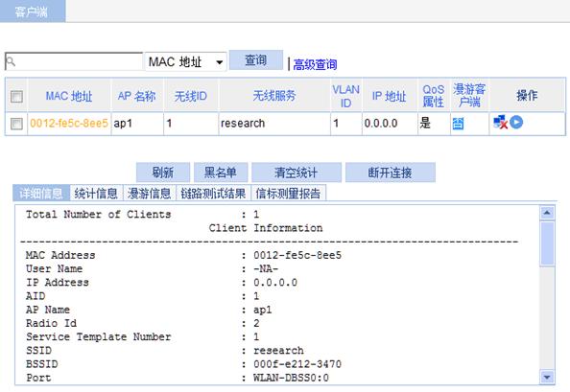Click the 刷新 refresh button

(x=163, y=173)
